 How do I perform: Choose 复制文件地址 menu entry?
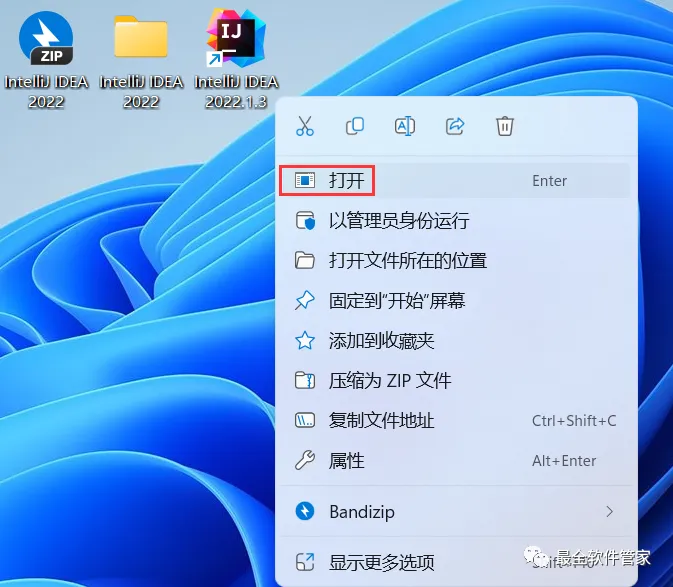coord(455,421)
